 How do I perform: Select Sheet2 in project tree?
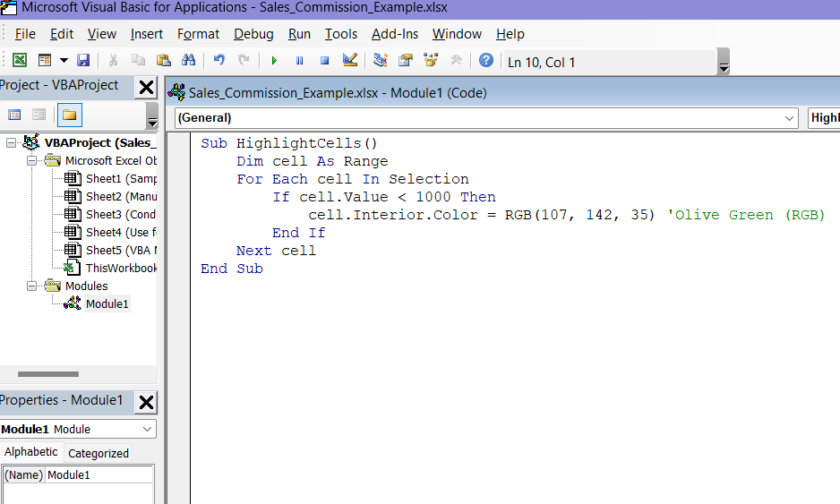point(111,197)
